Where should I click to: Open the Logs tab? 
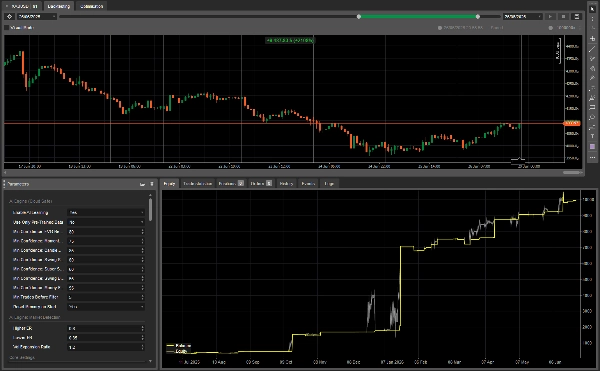click(x=329, y=184)
